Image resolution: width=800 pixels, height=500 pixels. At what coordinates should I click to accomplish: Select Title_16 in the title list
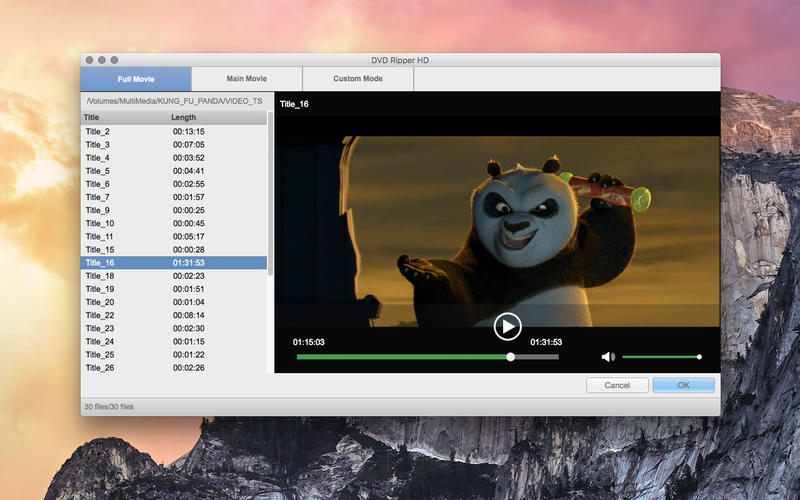(174, 263)
